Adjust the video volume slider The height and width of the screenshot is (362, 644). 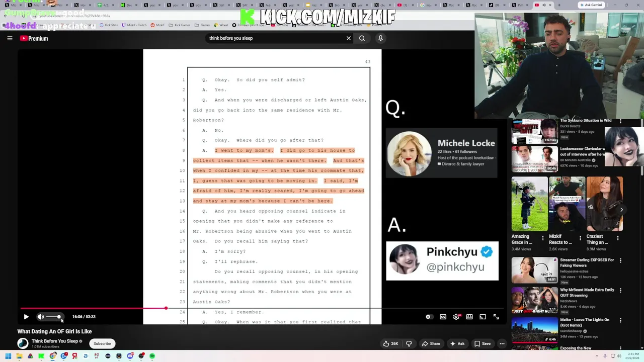(x=54, y=317)
